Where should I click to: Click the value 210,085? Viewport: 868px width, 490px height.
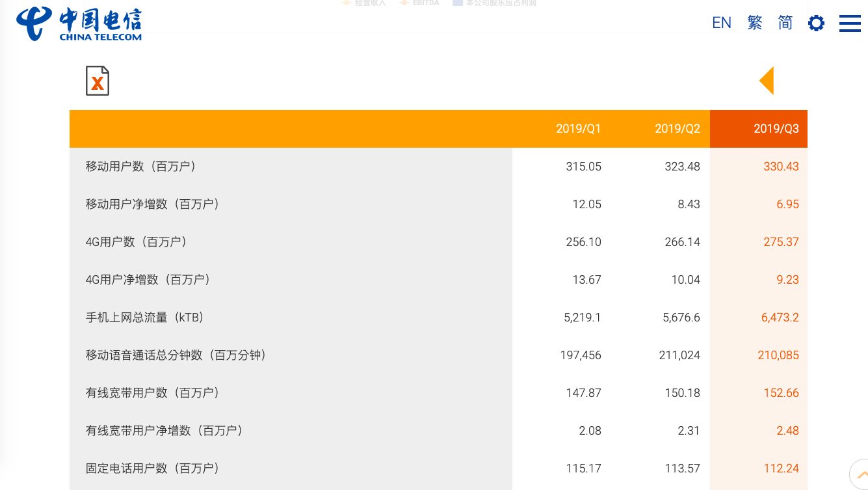(778, 355)
